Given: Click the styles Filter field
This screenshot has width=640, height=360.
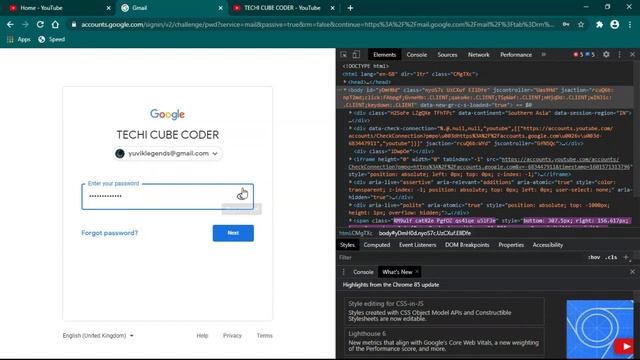Looking at the screenshot, I should [461, 258].
